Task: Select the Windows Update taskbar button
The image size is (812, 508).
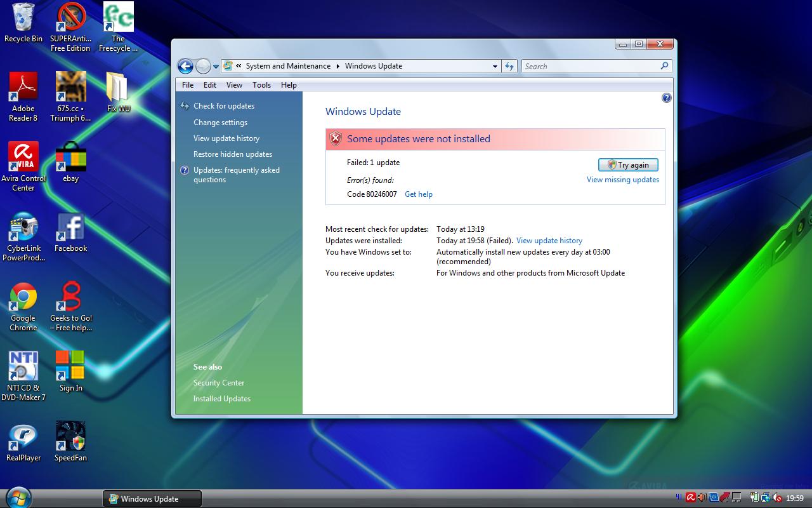Action: click(x=152, y=498)
